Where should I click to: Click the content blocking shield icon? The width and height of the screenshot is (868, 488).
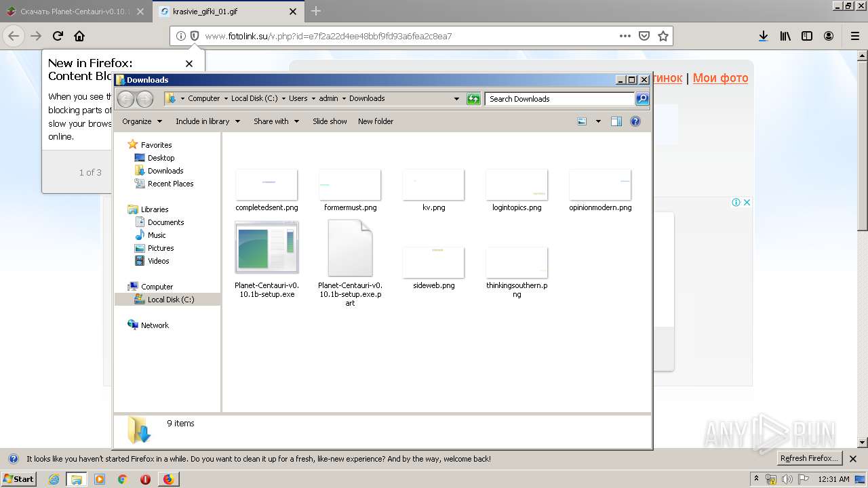point(194,36)
